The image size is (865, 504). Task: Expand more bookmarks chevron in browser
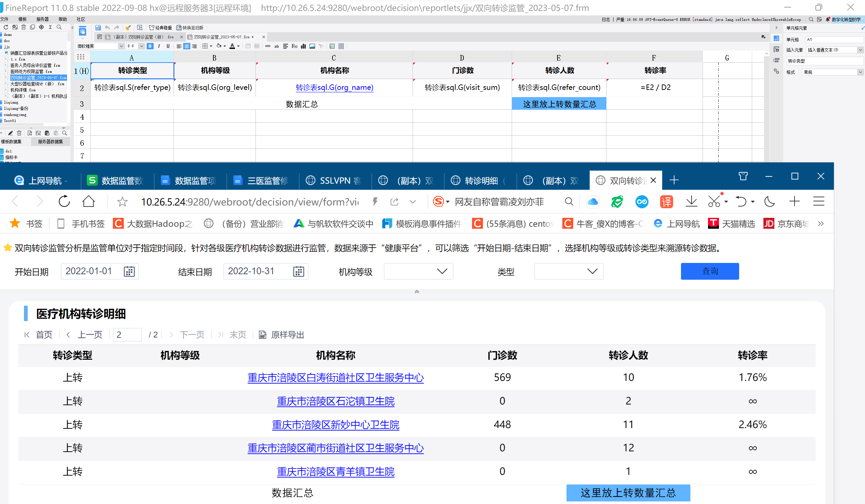click(821, 224)
